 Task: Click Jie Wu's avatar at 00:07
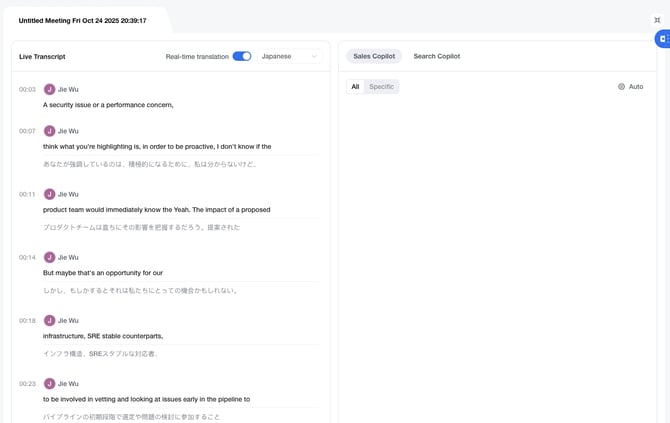coord(49,131)
